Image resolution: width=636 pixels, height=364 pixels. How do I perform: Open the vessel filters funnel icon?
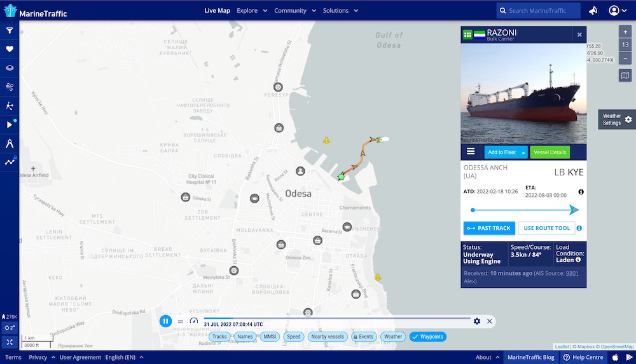10,30
